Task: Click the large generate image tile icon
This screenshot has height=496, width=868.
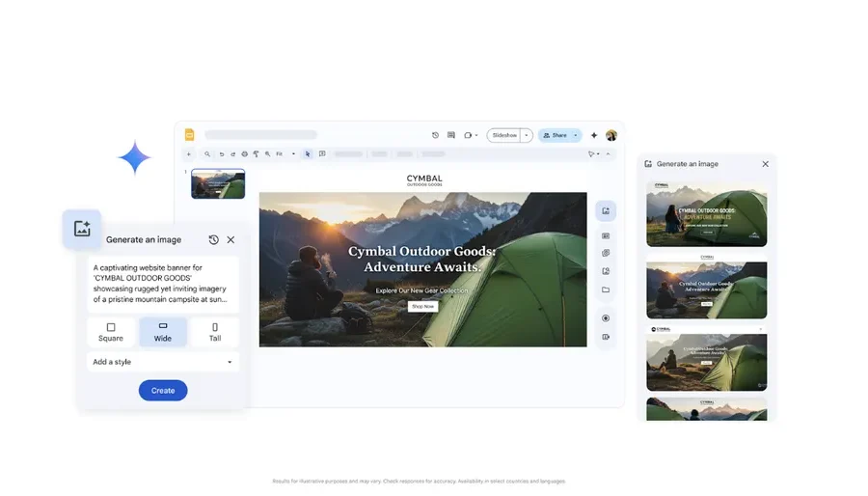Action: (x=82, y=229)
